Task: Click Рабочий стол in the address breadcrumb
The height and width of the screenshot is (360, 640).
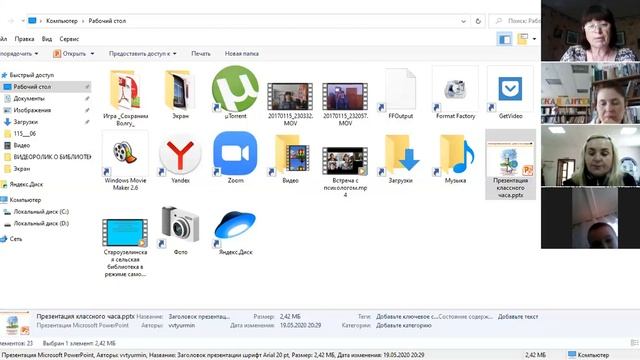Action: [x=107, y=21]
